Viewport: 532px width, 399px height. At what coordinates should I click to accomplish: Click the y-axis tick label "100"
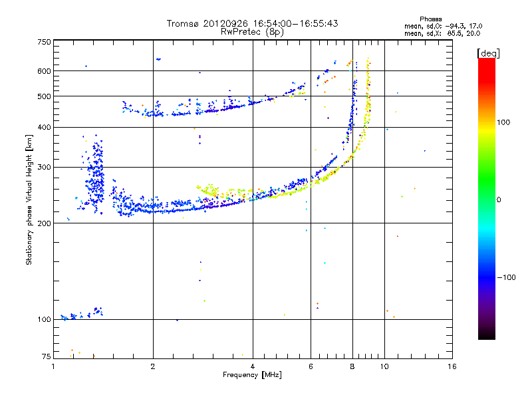tap(44, 320)
